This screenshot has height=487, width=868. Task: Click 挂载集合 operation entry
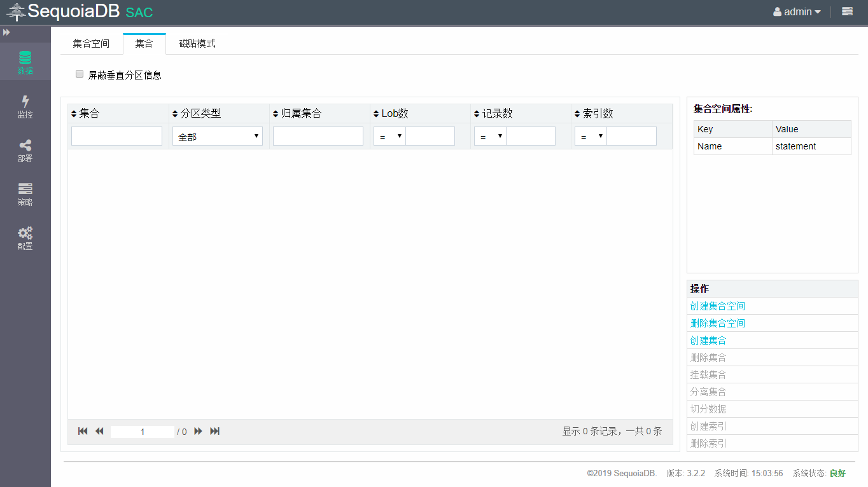tap(708, 374)
